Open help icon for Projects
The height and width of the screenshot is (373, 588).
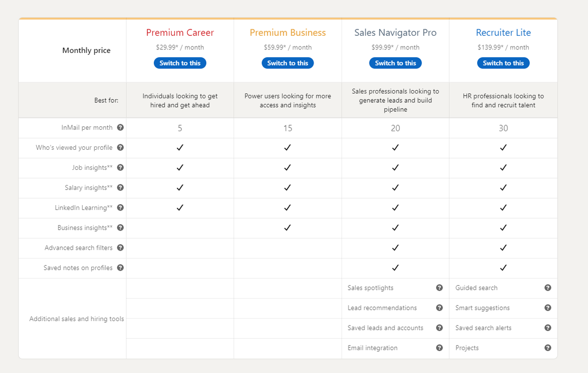tap(548, 348)
